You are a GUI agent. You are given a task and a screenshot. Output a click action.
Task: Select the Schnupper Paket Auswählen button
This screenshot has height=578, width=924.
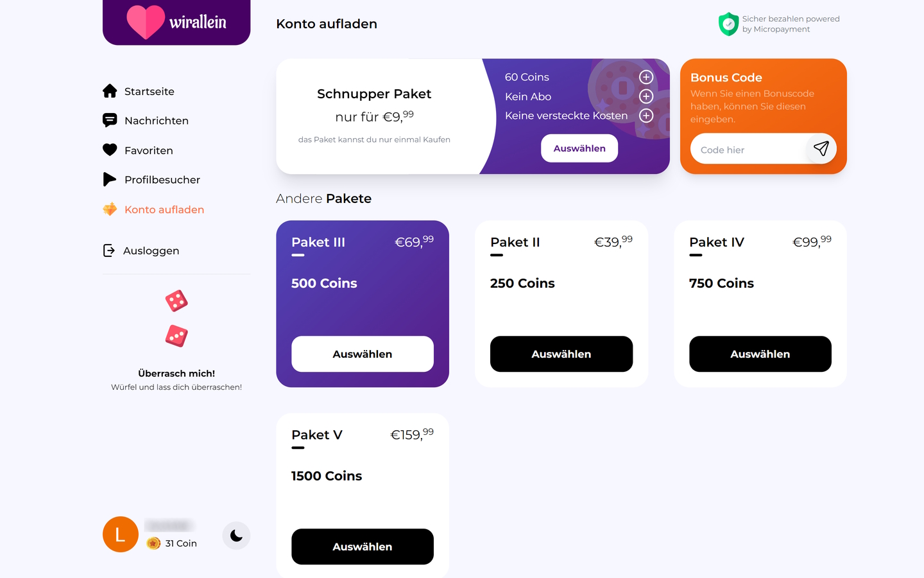[x=579, y=148]
